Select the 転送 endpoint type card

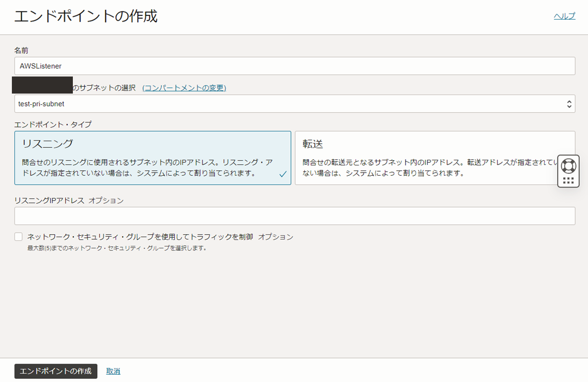[435, 158]
